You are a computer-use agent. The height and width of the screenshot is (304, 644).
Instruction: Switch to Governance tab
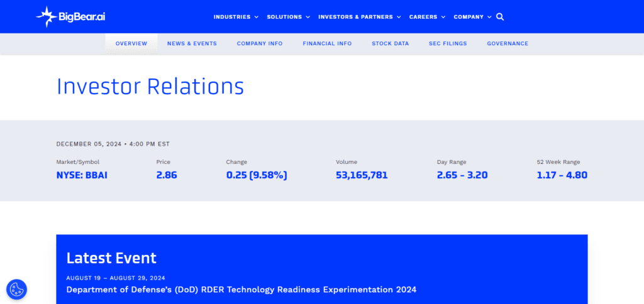[x=508, y=43]
